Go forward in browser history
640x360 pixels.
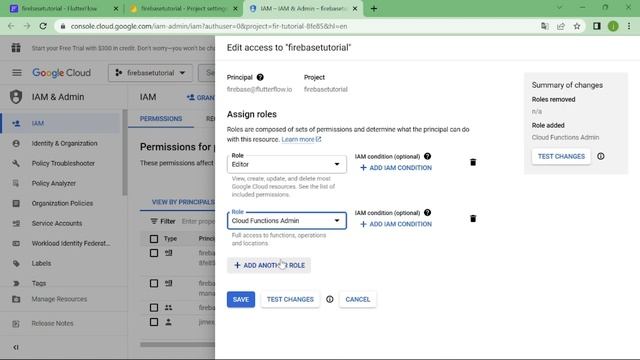point(27,26)
